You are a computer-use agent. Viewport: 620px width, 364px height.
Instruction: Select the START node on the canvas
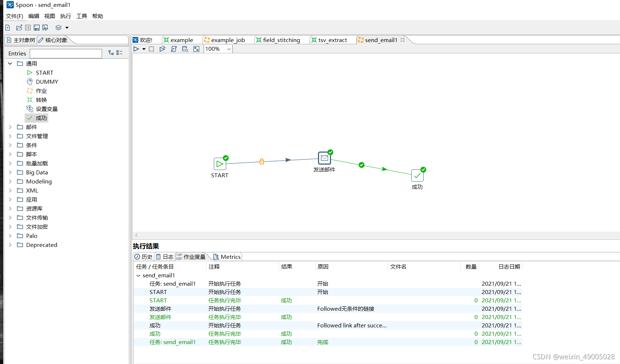(x=220, y=164)
